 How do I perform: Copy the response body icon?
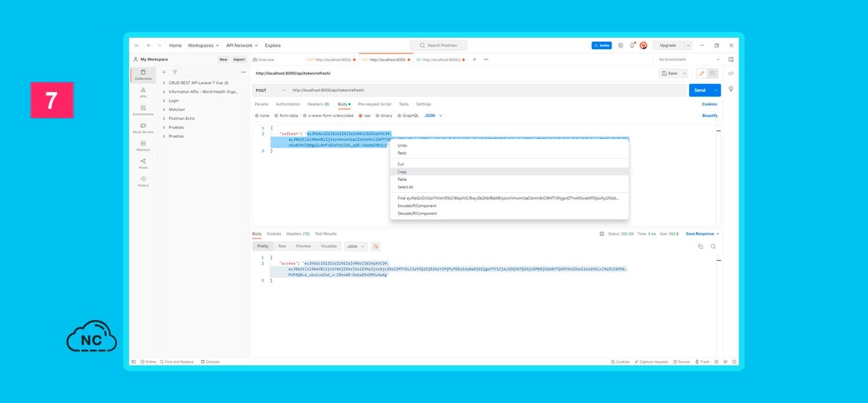pyautogui.click(x=700, y=246)
